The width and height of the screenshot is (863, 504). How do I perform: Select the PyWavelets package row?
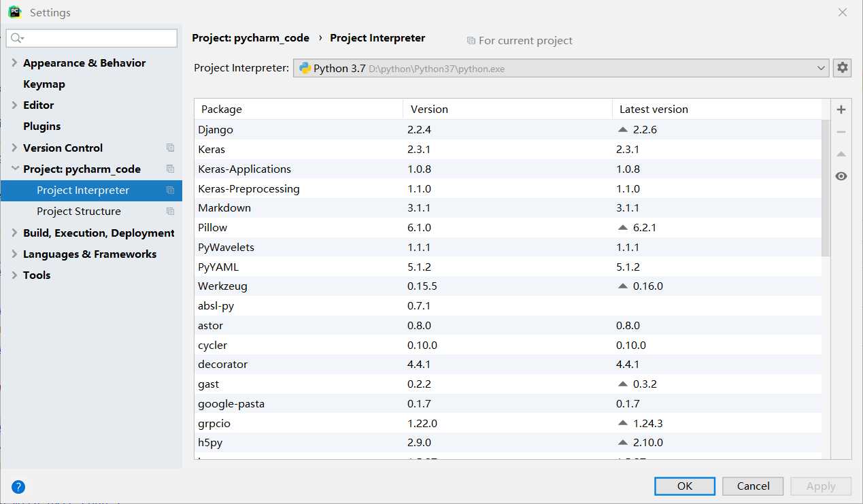pyautogui.click(x=508, y=247)
